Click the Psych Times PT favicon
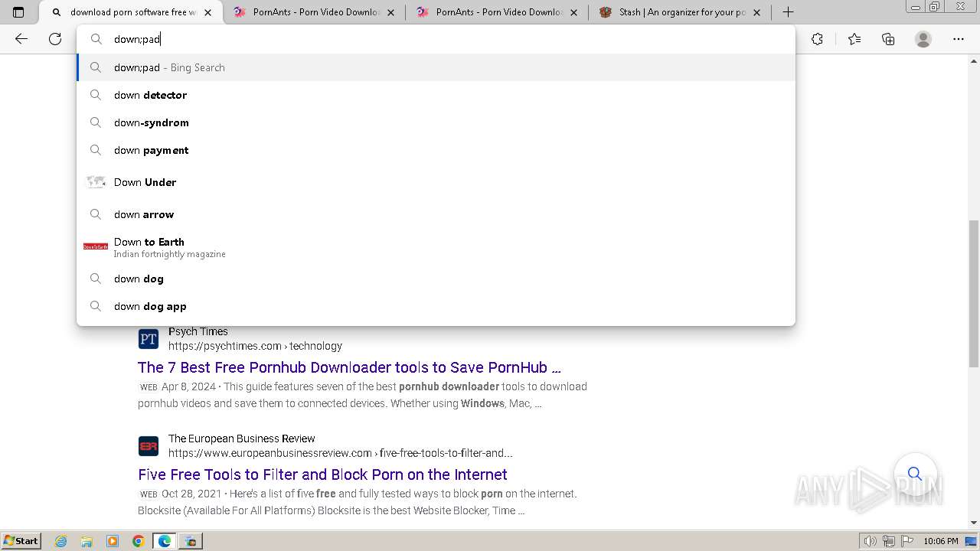The image size is (980, 551). [x=149, y=339]
